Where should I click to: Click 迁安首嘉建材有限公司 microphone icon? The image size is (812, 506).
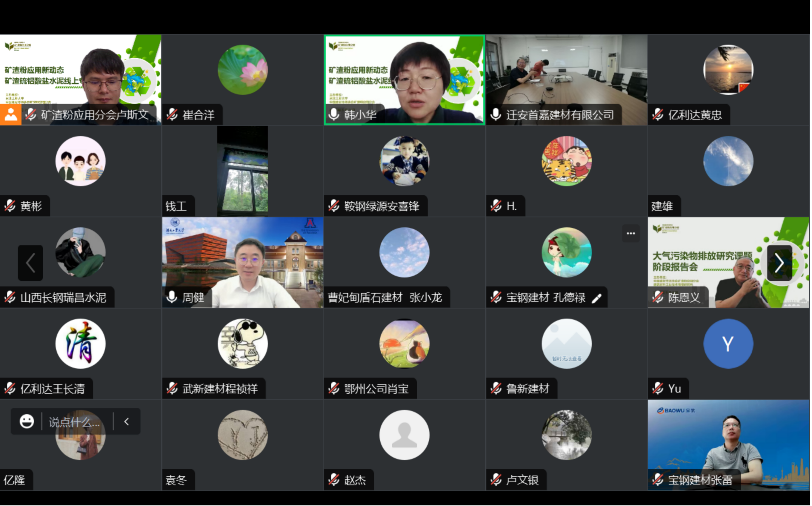(x=496, y=115)
